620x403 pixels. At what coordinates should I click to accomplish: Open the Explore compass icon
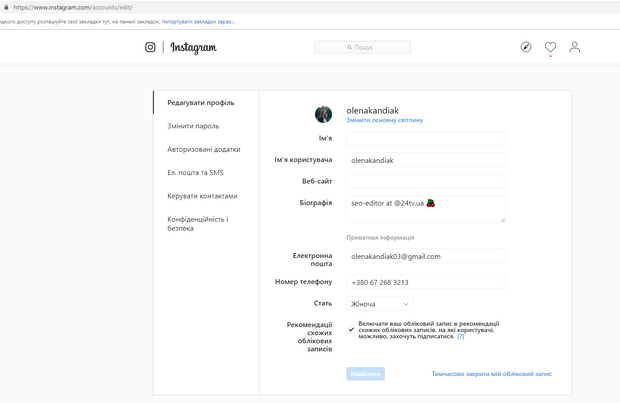pyautogui.click(x=526, y=47)
